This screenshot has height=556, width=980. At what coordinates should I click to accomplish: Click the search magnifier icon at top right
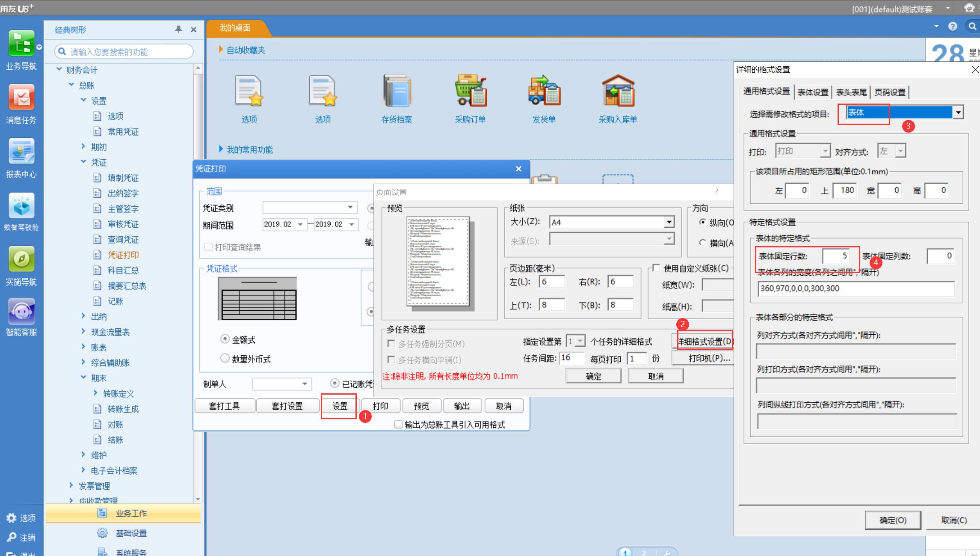[x=972, y=27]
